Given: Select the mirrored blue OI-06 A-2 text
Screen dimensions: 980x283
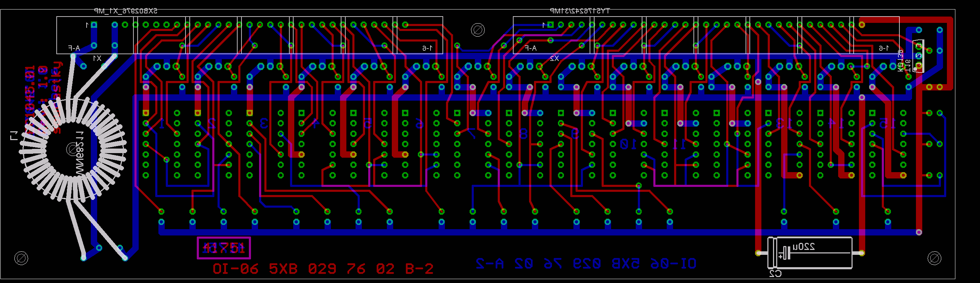Looking at the screenshot, I should click(x=586, y=263).
